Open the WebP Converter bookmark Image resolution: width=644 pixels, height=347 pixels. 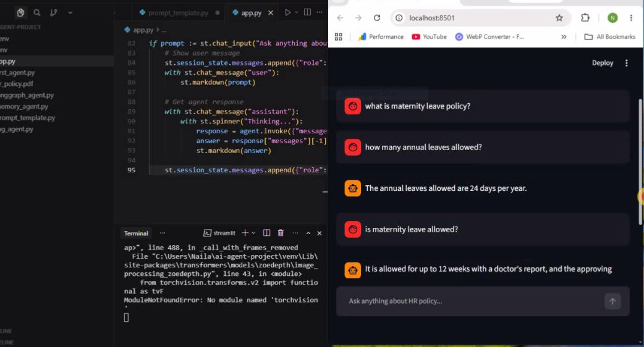[489, 37]
